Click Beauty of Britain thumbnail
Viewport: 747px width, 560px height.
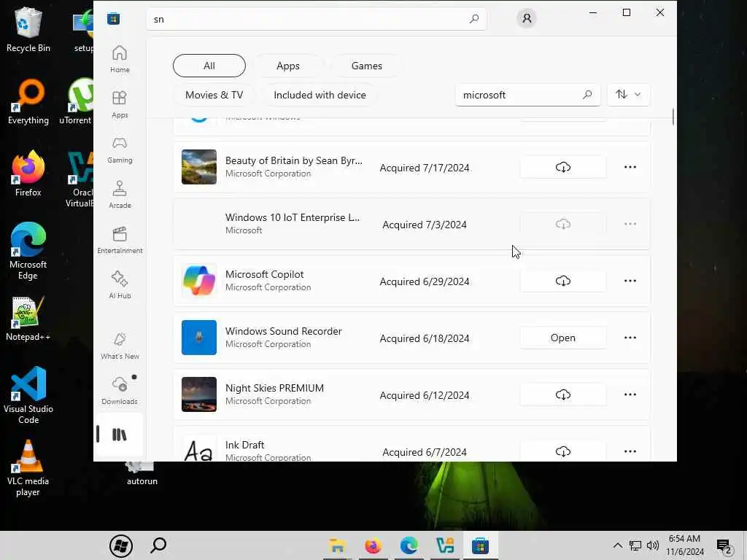coord(199,167)
